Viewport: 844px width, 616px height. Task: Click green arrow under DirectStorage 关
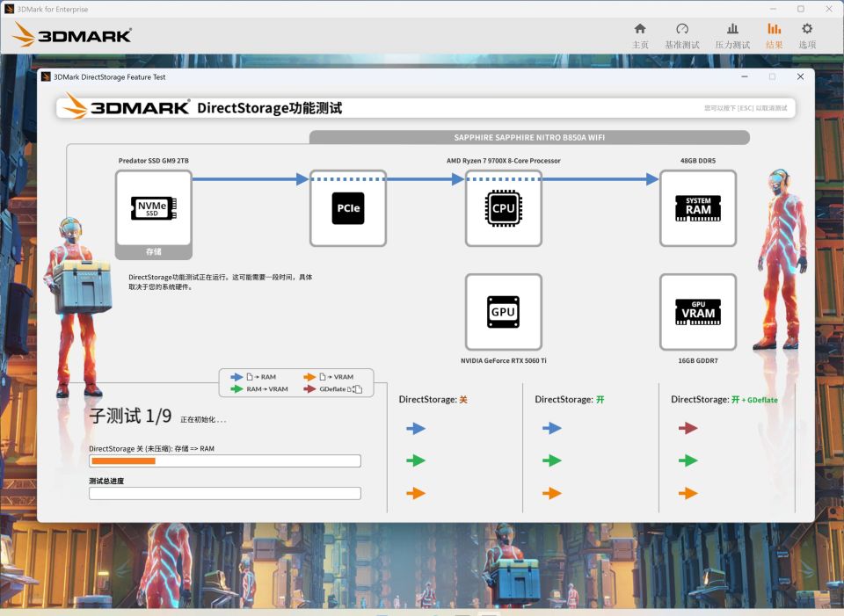click(x=416, y=460)
